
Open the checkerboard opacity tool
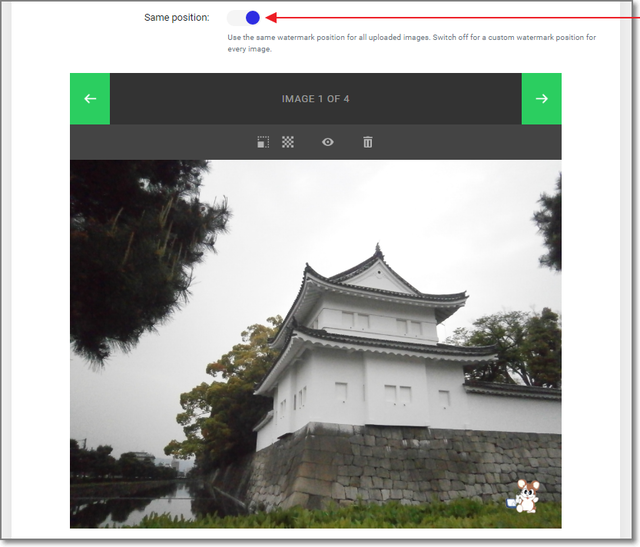coord(288,142)
